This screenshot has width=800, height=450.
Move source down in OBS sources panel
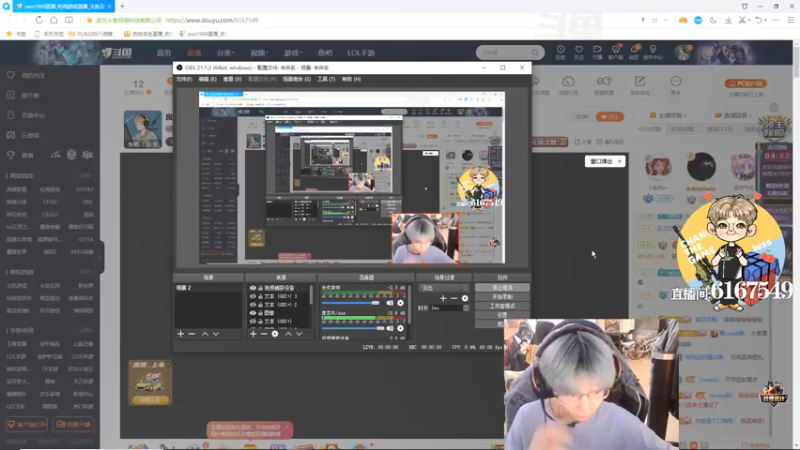point(299,334)
